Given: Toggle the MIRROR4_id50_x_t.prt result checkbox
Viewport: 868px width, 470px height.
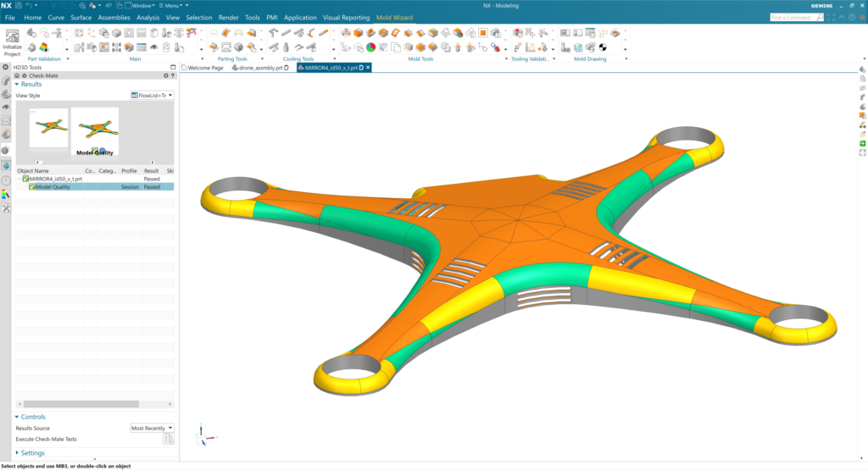Looking at the screenshot, I should 25,180.
